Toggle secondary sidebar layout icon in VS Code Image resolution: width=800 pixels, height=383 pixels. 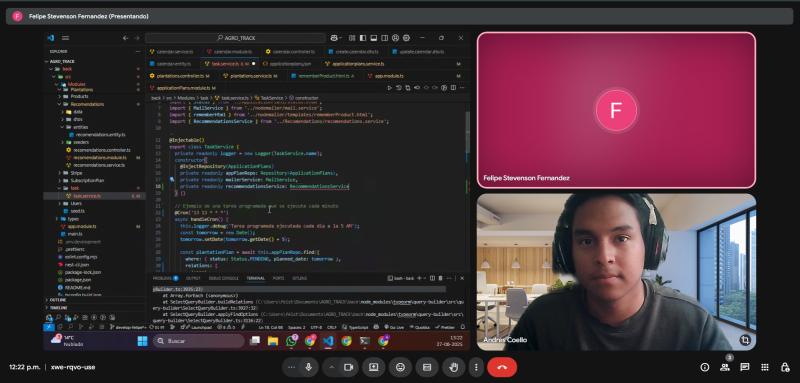(385, 38)
